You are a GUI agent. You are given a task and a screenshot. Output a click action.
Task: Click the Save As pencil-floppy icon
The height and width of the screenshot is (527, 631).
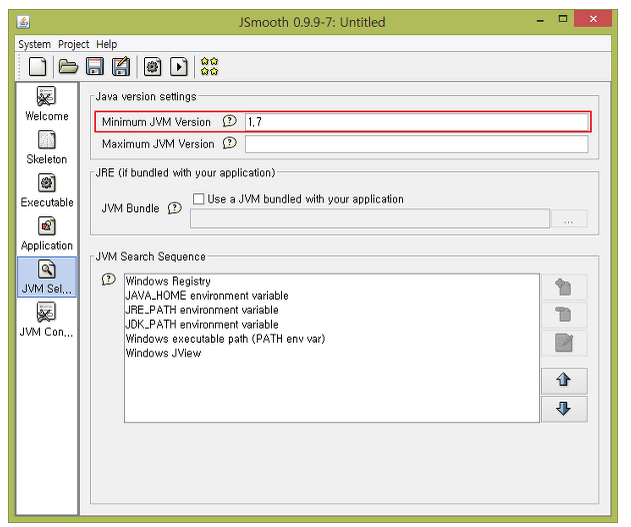121,66
